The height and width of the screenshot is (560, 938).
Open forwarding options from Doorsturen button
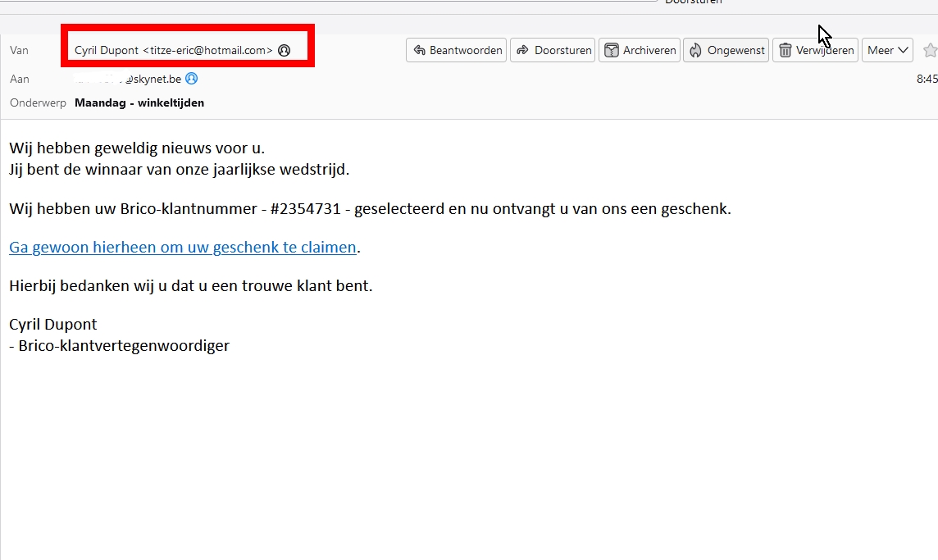553,50
